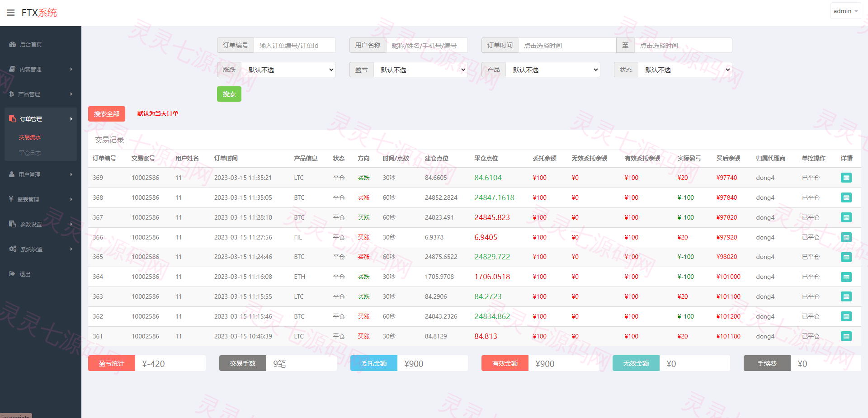Click the 无效金额 summary button
The width and height of the screenshot is (868, 418).
(x=636, y=363)
